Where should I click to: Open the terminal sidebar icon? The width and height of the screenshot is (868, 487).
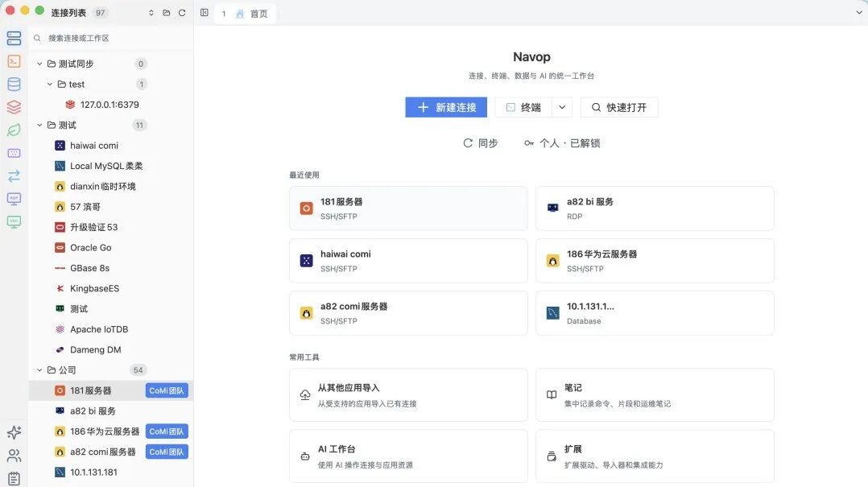[x=14, y=61]
